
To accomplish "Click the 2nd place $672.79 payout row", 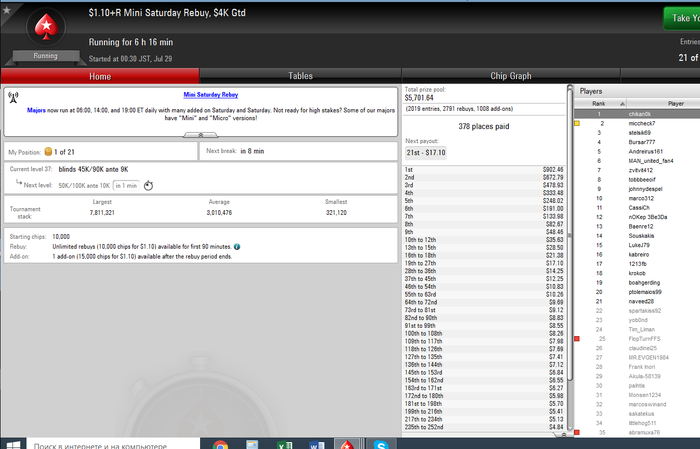I will [x=484, y=177].
